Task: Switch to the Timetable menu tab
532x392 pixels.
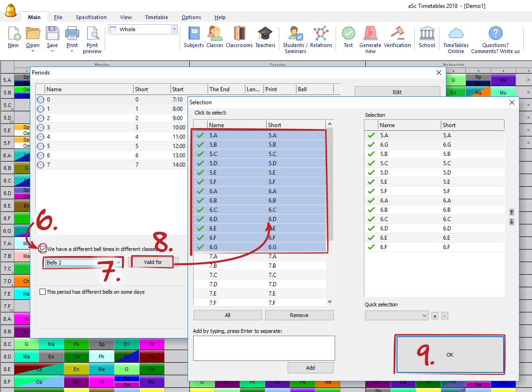Action: (156, 17)
